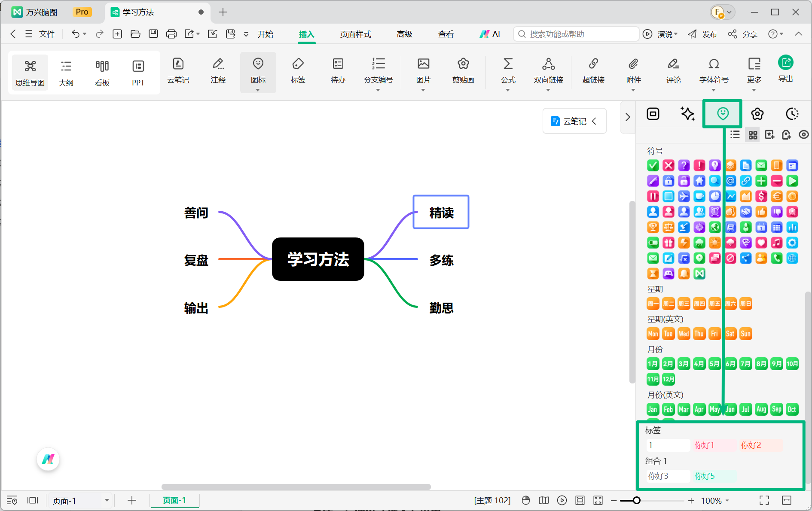Switch to 大纲 outline view
This screenshot has width=812, height=511.
66,73
